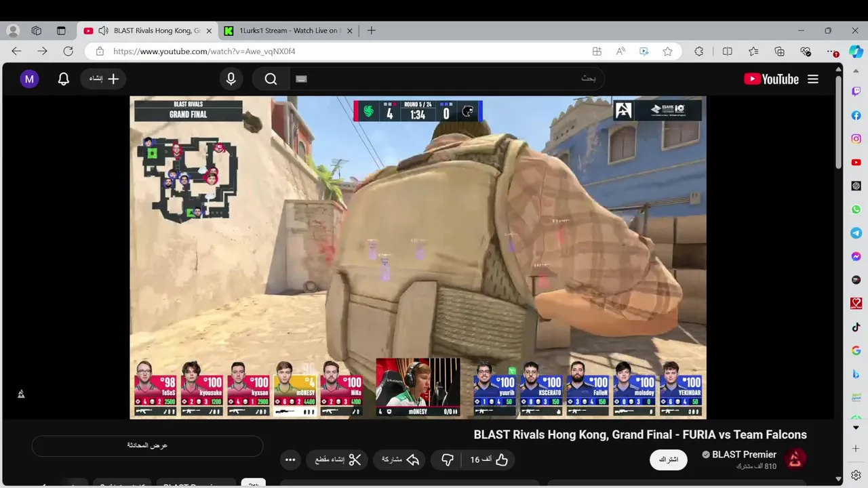Like the video (16 ألف)
The height and width of the screenshot is (488, 868).
[x=490, y=460]
